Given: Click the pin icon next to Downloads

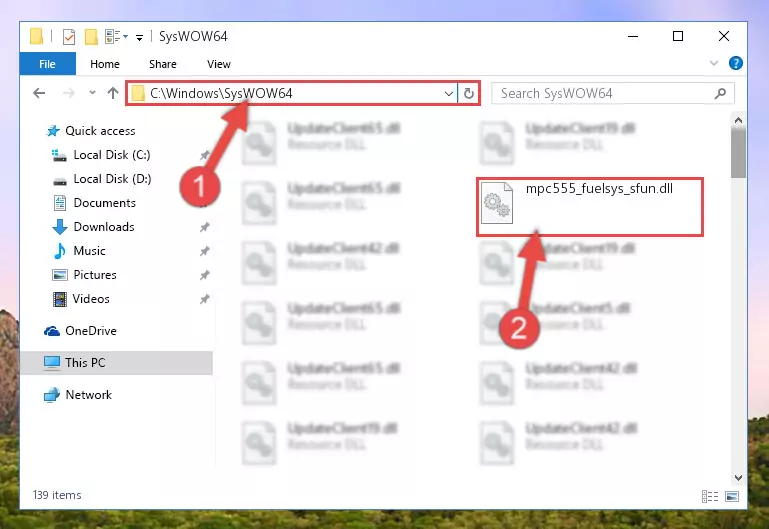Looking at the screenshot, I should 205,227.
